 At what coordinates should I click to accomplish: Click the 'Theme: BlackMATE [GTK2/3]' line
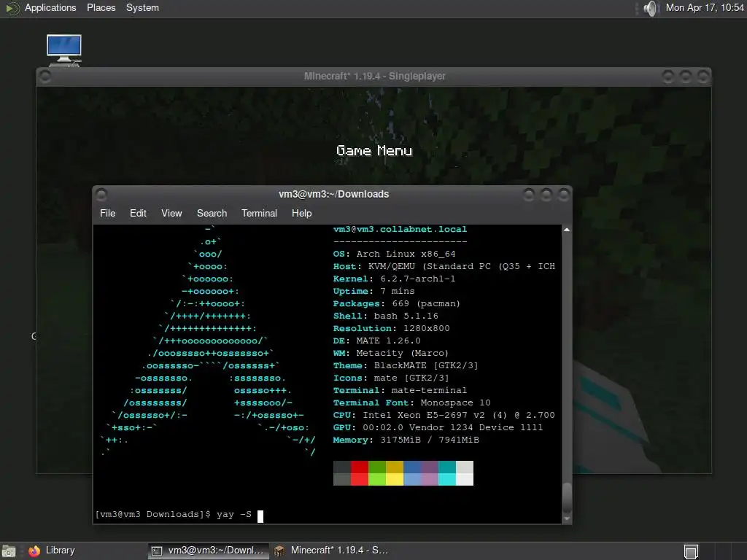pos(406,366)
